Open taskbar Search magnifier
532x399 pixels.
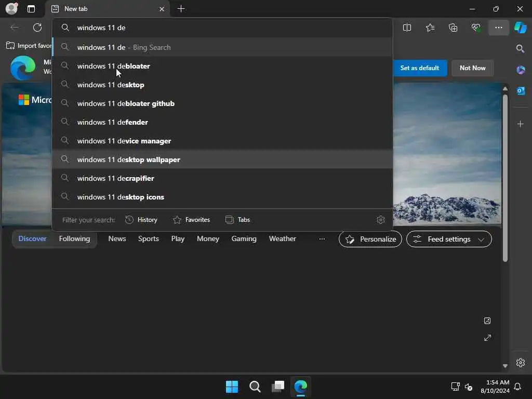255,387
